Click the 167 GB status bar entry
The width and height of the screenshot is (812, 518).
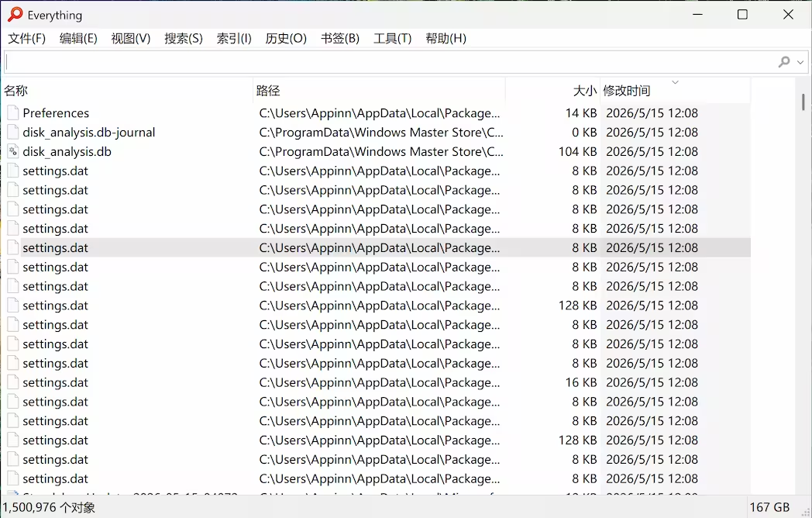(x=769, y=507)
